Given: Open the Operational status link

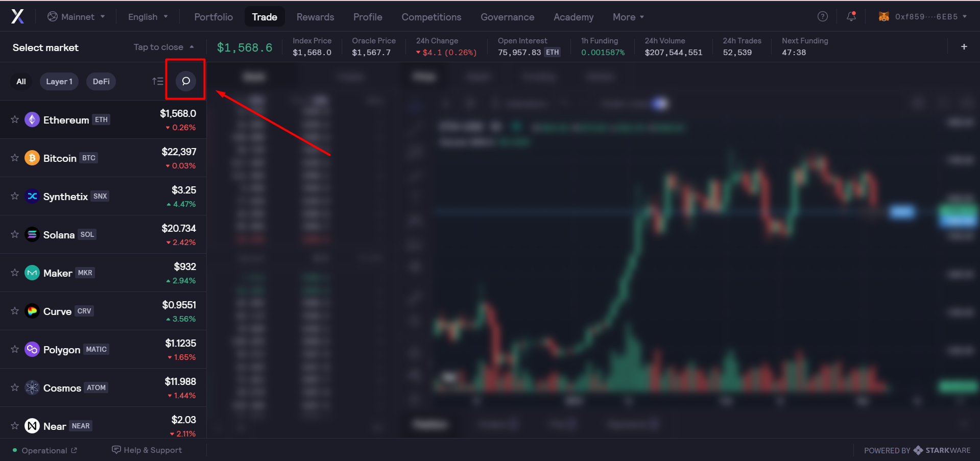Looking at the screenshot, I should (x=44, y=450).
